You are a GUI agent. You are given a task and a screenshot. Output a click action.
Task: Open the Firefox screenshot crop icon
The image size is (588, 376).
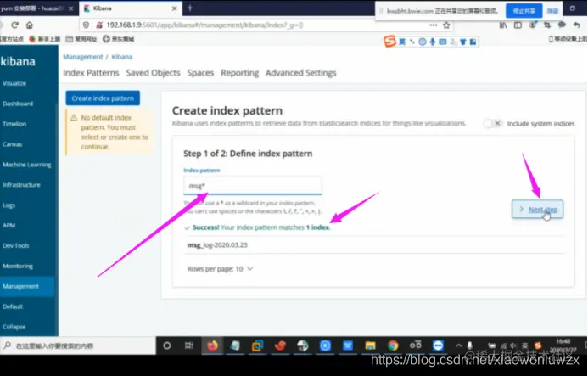coord(547,25)
